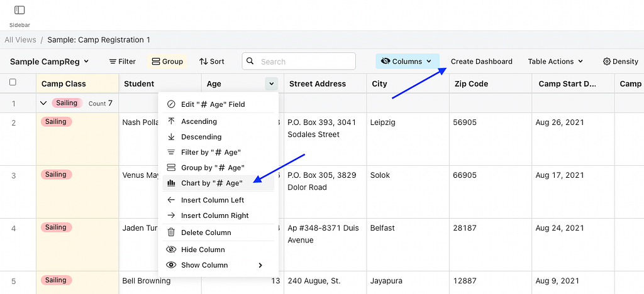Expand the Show Column submenu arrow
This screenshot has width=644, height=294.
tap(260, 265)
